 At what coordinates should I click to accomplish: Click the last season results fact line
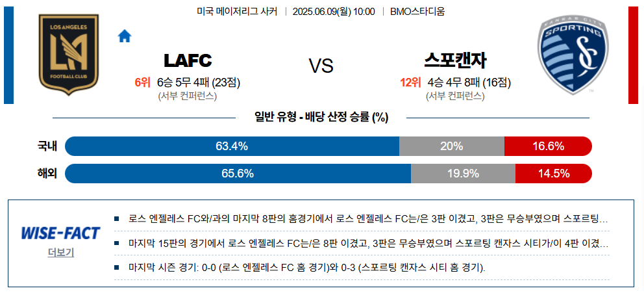(x=306, y=268)
